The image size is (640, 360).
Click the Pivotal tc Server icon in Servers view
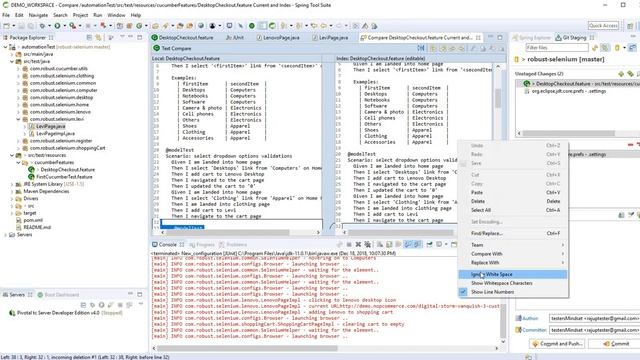point(12,313)
